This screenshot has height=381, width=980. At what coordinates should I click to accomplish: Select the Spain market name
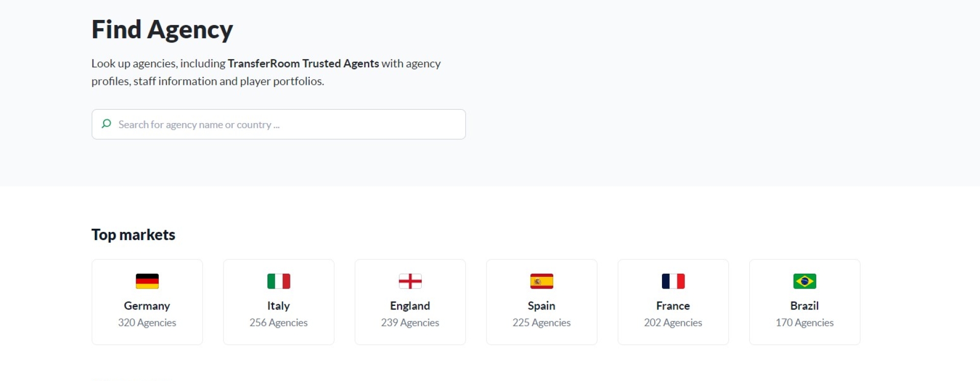(542, 306)
